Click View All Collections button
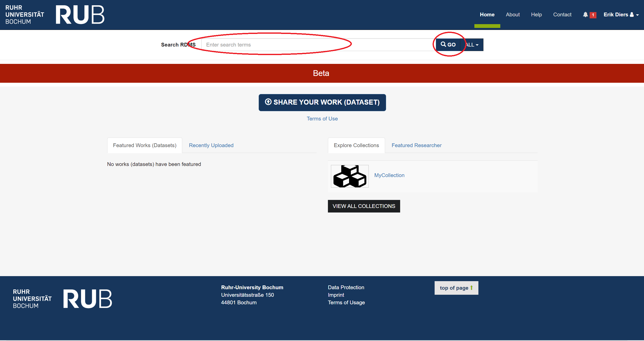Image resolution: width=644 pixels, height=341 pixels. pos(364,206)
